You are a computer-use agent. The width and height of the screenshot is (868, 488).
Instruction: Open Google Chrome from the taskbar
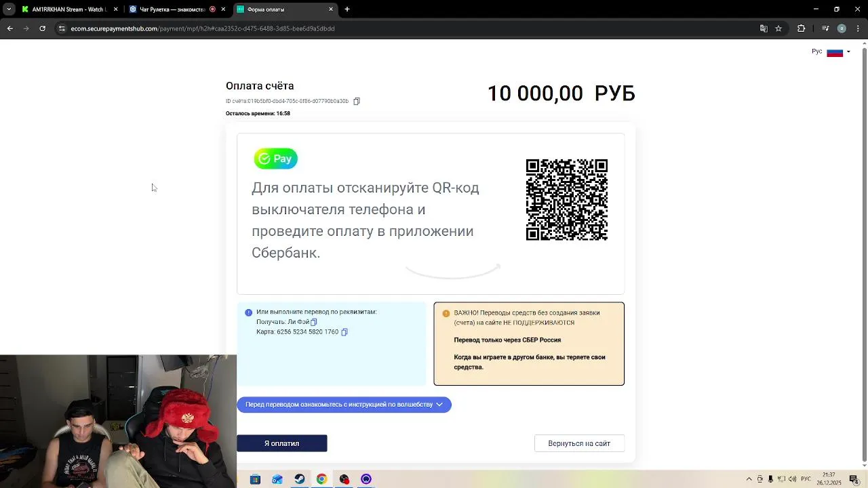click(x=321, y=479)
